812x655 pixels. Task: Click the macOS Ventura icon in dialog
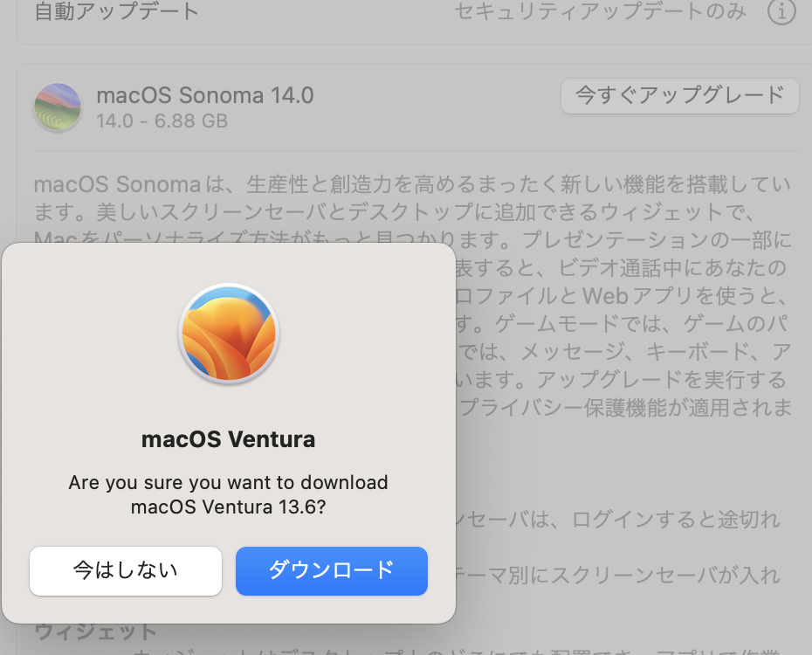tap(229, 334)
